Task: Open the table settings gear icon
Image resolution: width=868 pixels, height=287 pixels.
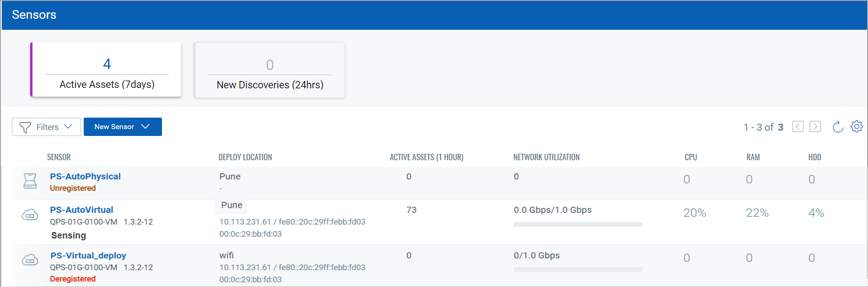Action: coord(857,126)
